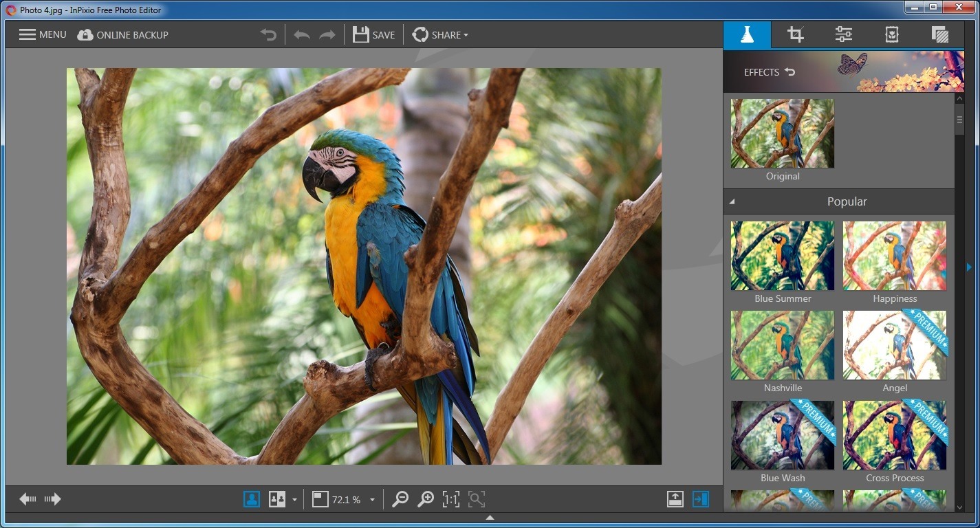This screenshot has width=980, height=528.
Task: Click the EFFECTS header label
Action: (x=761, y=72)
